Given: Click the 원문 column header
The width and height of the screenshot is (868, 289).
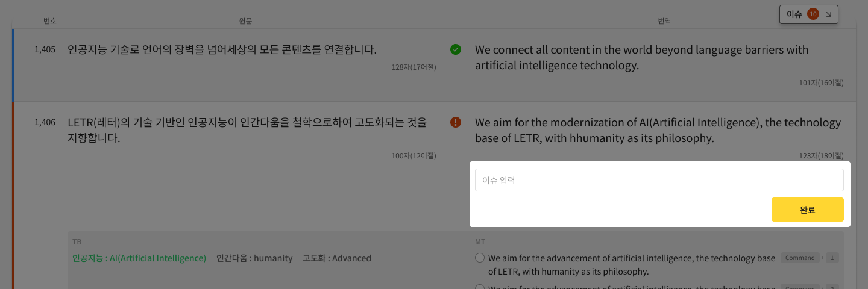Looking at the screenshot, I should point(245,21).
